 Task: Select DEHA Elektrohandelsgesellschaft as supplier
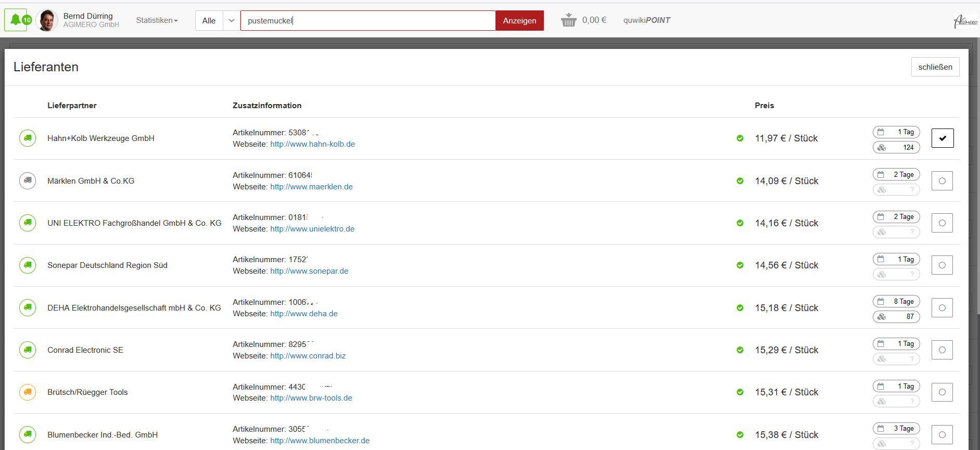942,308
